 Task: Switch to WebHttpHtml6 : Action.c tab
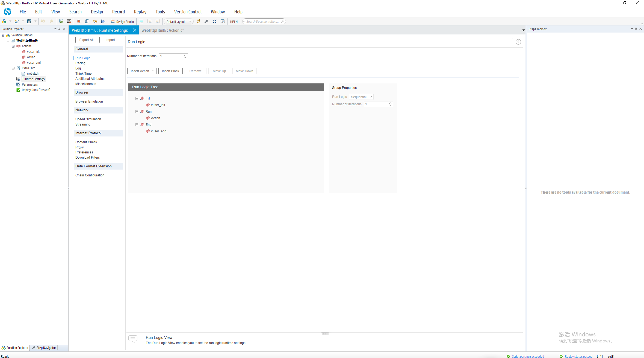pyautogui.click(x=163, y=30)
